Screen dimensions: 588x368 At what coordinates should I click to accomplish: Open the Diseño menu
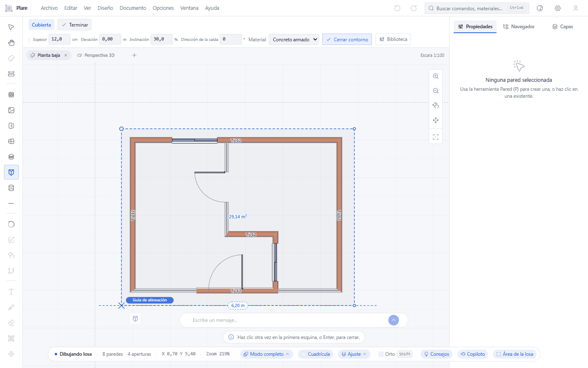(x=105, y=8)
